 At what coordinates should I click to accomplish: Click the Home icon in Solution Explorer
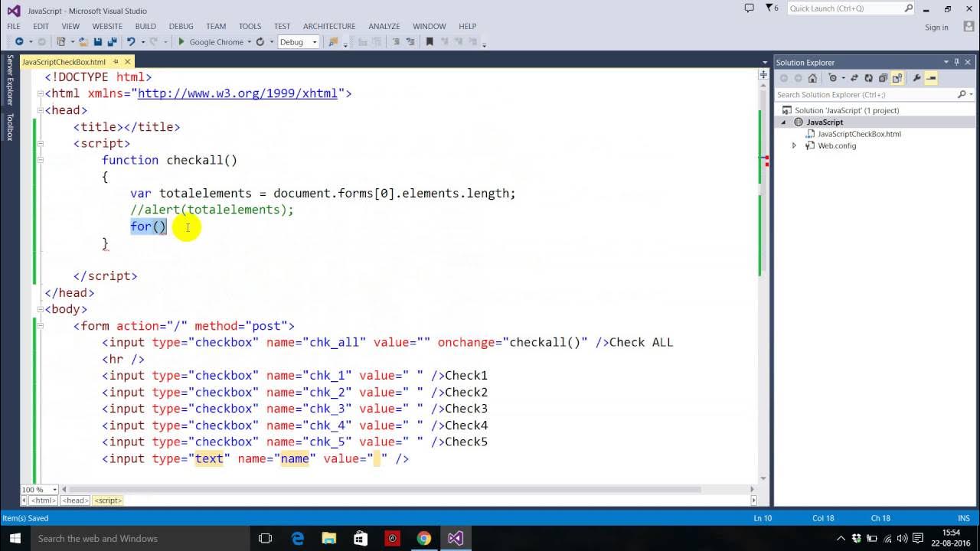pos(812,78)
